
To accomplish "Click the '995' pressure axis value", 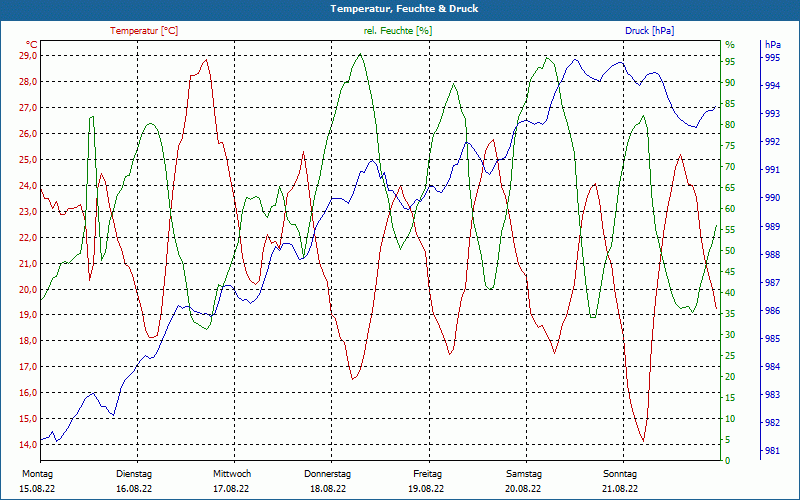I will 772,58.
